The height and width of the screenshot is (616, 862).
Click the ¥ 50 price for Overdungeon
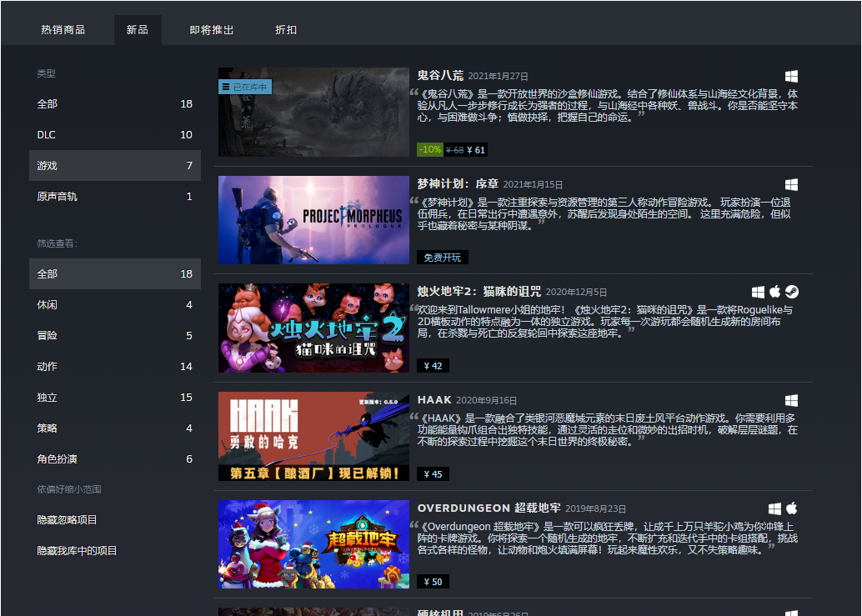pos(434,582)
